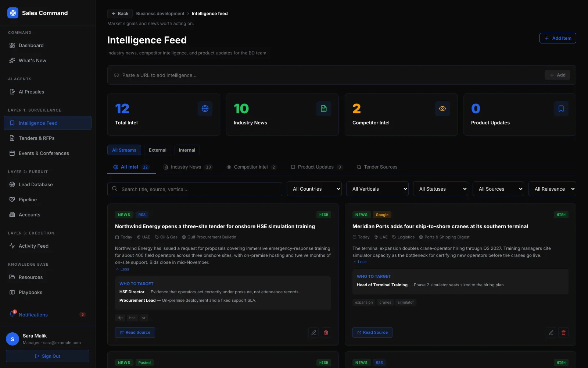Screen dimensions: 588x368
Task: Click the paste URL input field
Action: [x=331, y=75]
